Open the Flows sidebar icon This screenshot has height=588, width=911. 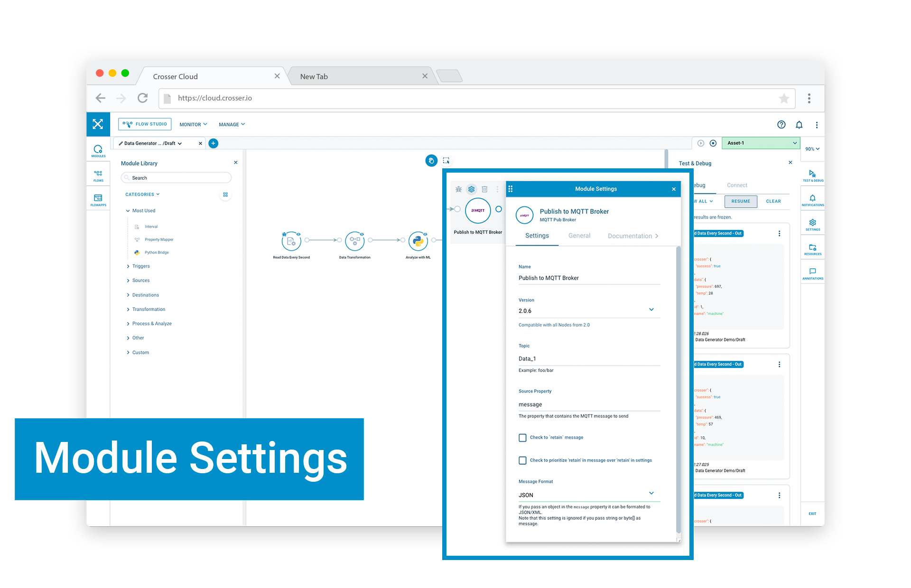[98, 175]
